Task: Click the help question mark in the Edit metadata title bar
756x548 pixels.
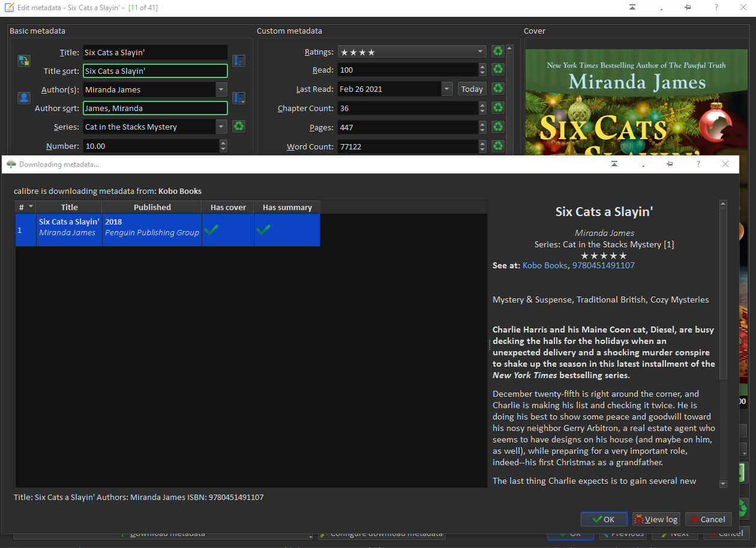Action: (716, 7)
